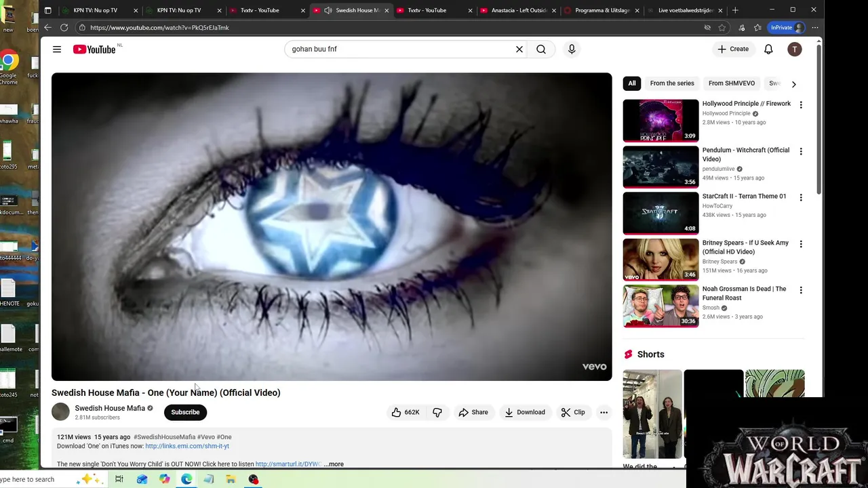
Task: Clear the search box with the X
Action: click(519, 49)
